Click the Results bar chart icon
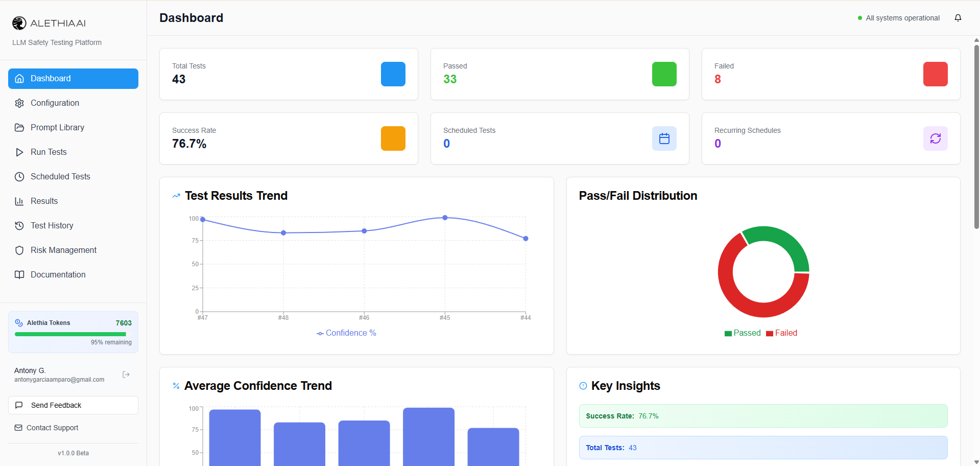Screen dimensions: 980x466 (19, 201)
